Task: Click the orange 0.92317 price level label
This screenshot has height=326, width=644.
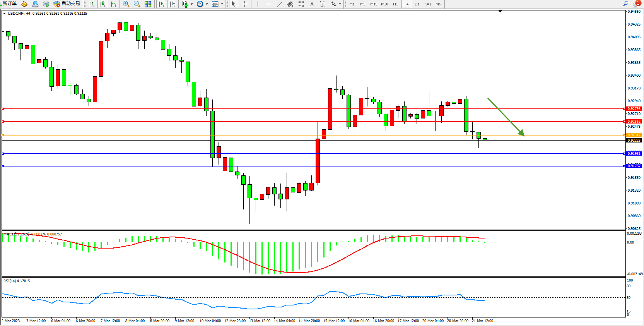Action: (634, 135)
